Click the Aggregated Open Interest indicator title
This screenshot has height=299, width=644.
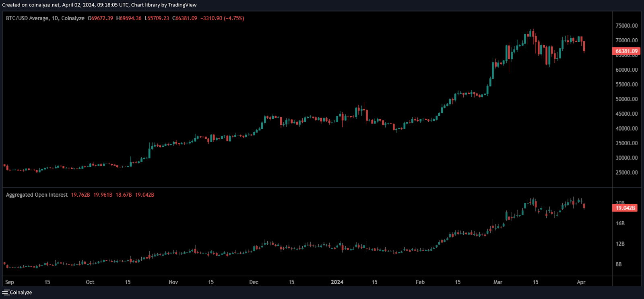click(x=37, y=195)
